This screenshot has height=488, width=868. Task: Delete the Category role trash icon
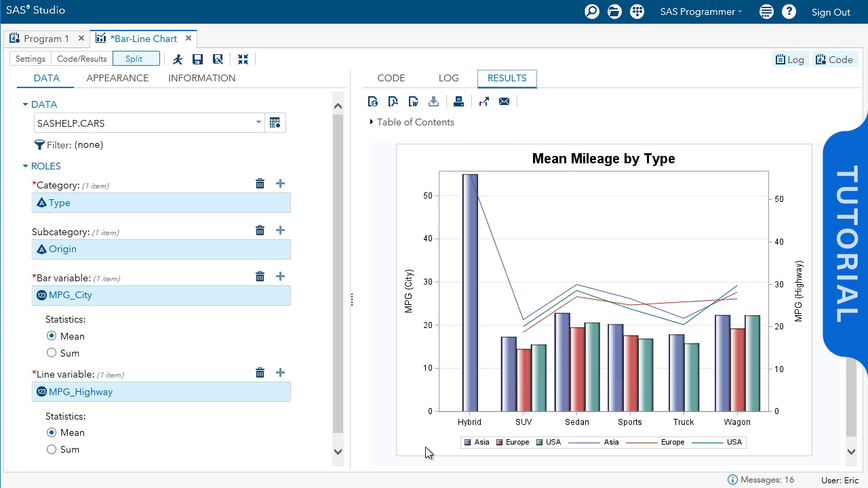260,184
